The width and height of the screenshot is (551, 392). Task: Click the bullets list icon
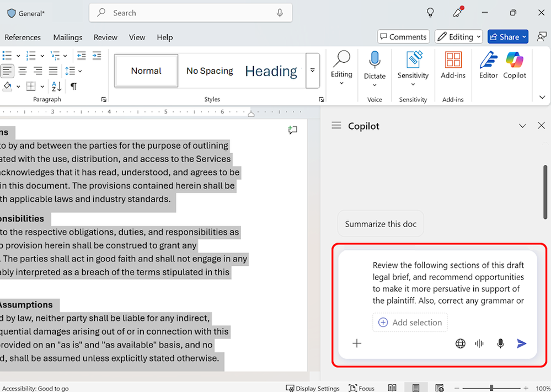pos(7,56)
